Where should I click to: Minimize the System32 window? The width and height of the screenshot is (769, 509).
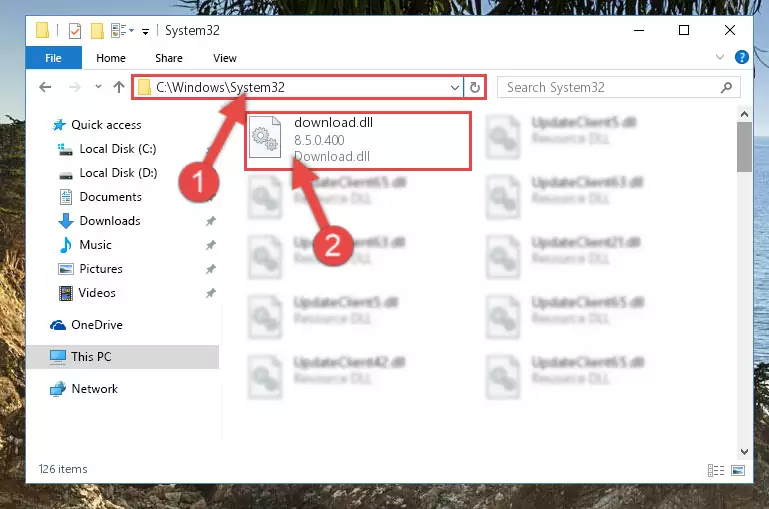coord(639,30)
